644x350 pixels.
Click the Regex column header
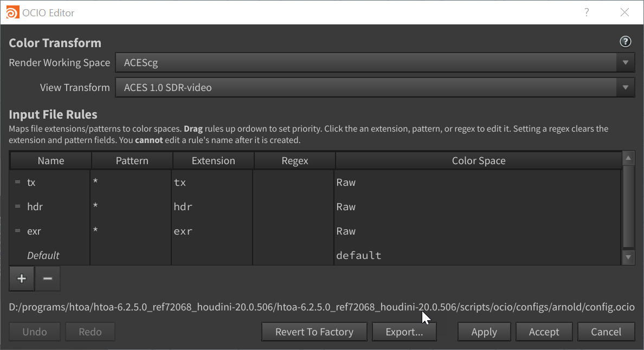tap(294, 160)
